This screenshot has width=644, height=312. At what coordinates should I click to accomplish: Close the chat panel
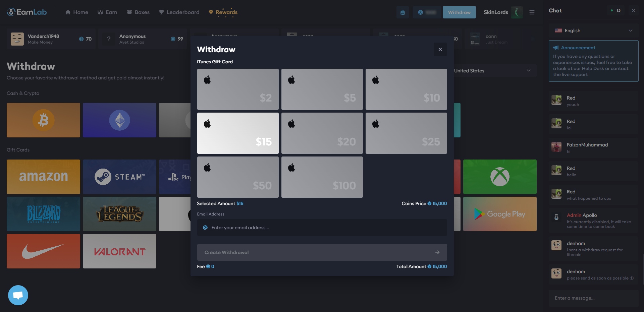coord(634,10)
